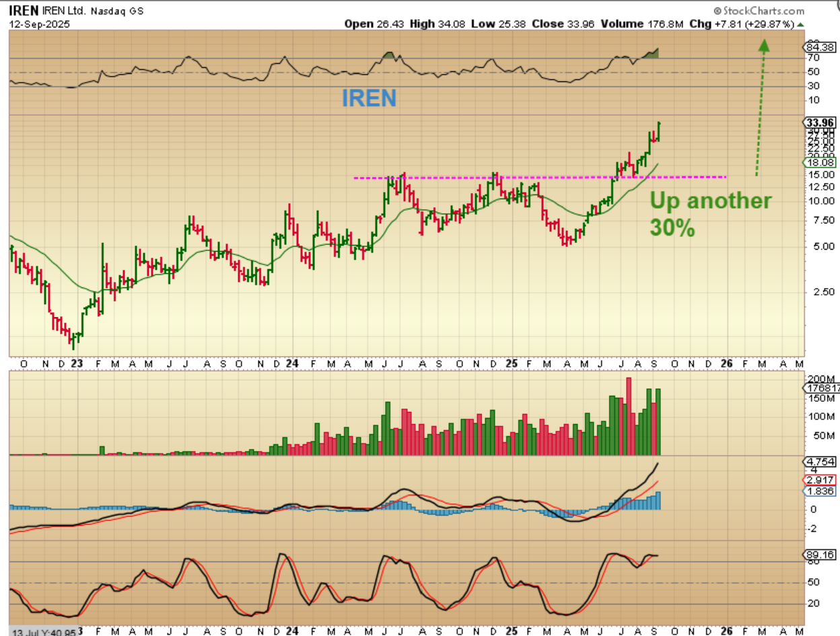Click the green up-triangle change indicator
The image size is (840, 636).
click(800, 24)
